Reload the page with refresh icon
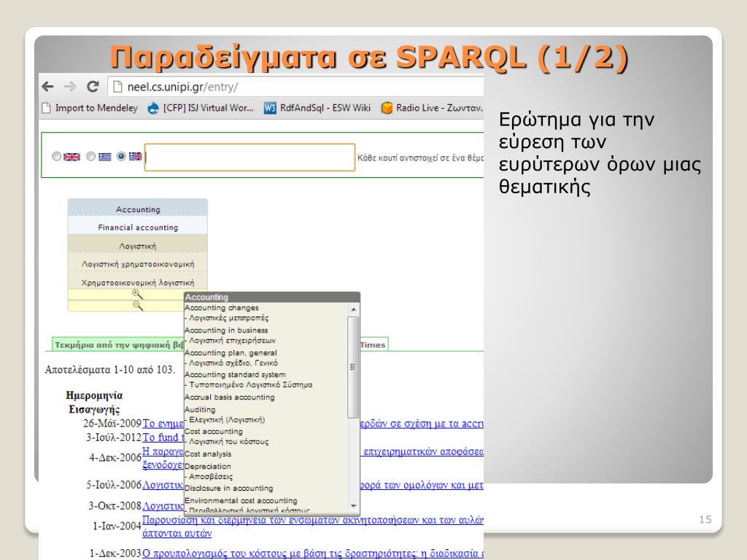 pos(93,87)
